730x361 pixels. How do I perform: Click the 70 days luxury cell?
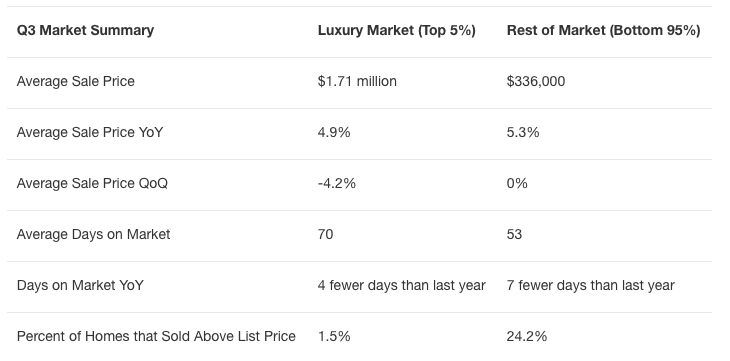325,234
